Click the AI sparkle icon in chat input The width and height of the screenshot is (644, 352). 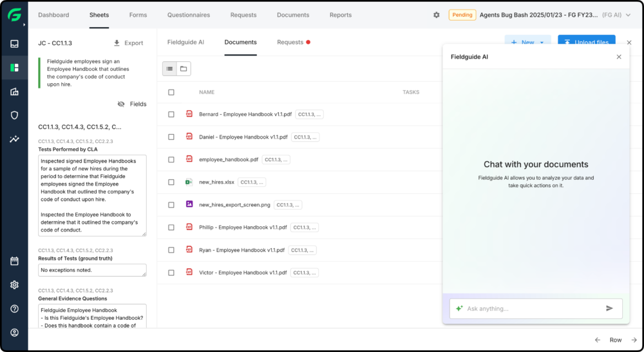459,308
